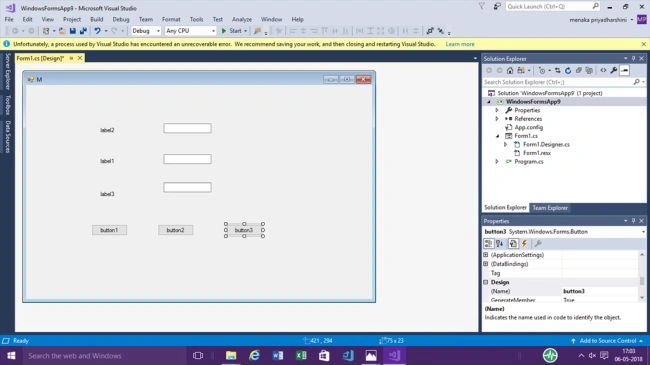
Task: Open the Format menu
Action: coord(171,19)
